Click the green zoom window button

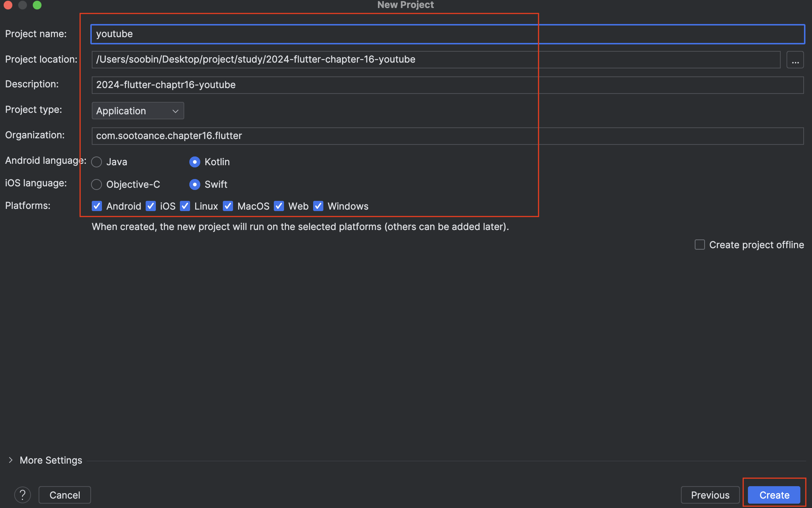coord(37,5)
